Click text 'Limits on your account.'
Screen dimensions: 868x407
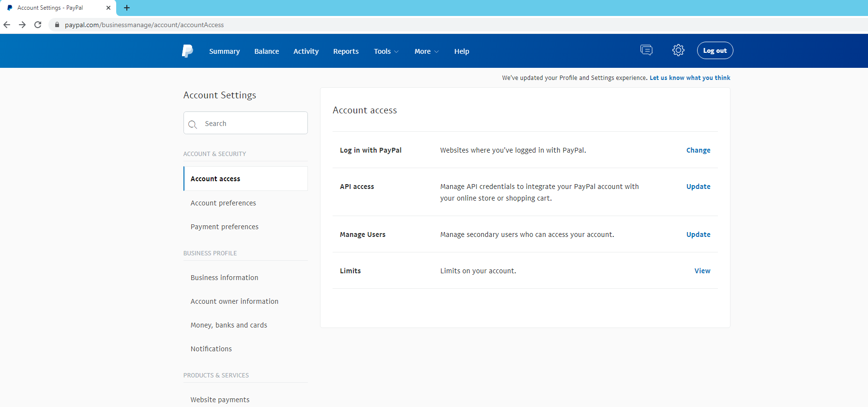point(478,271)
